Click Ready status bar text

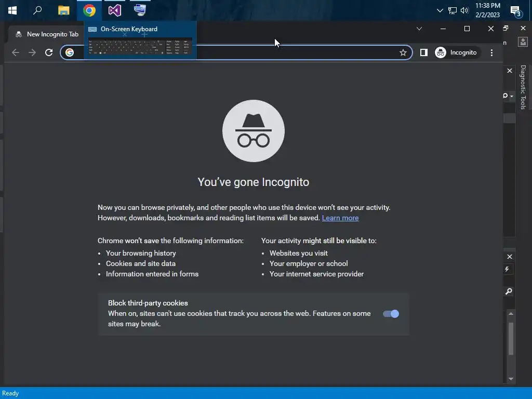[10, 393]
